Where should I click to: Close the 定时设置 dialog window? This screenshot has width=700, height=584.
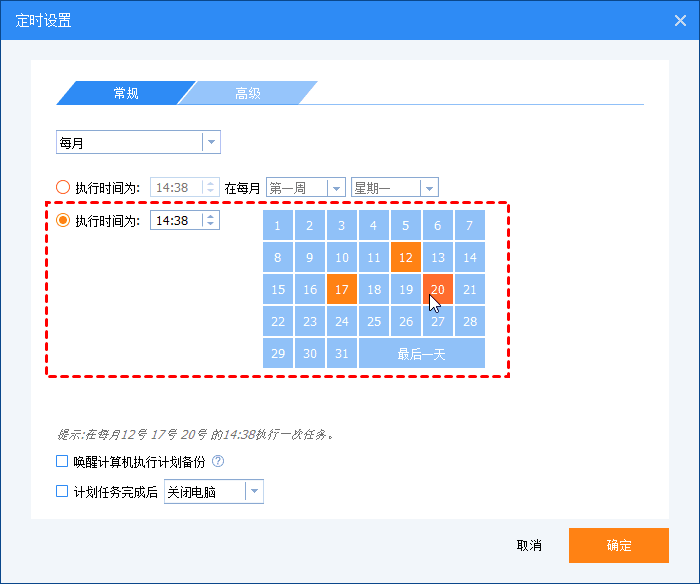[x=679, y=20]
